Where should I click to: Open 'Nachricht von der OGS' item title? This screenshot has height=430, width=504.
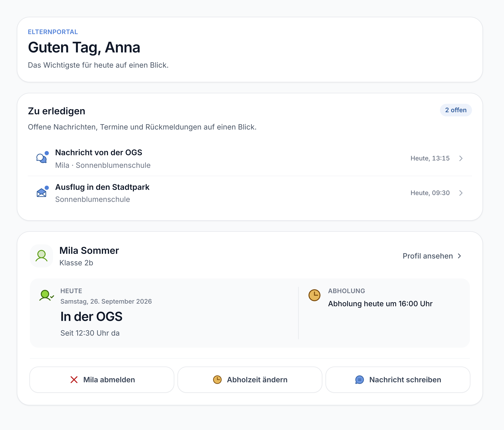point(99,152)
